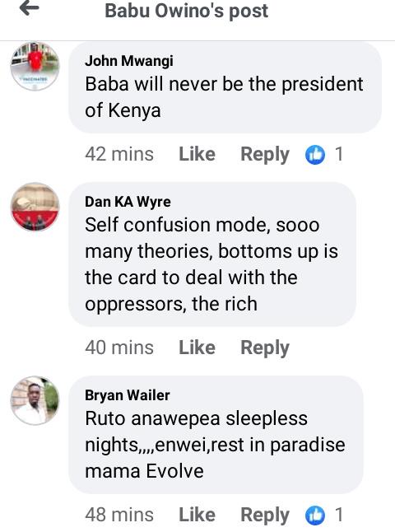Go back using the arrow icon

[29, 8]
